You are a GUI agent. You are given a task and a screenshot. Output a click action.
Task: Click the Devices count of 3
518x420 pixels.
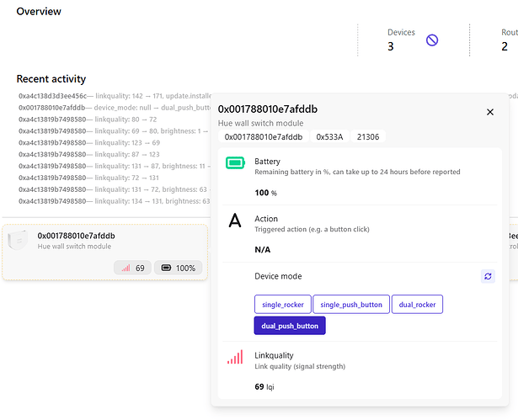coord(391,46)
